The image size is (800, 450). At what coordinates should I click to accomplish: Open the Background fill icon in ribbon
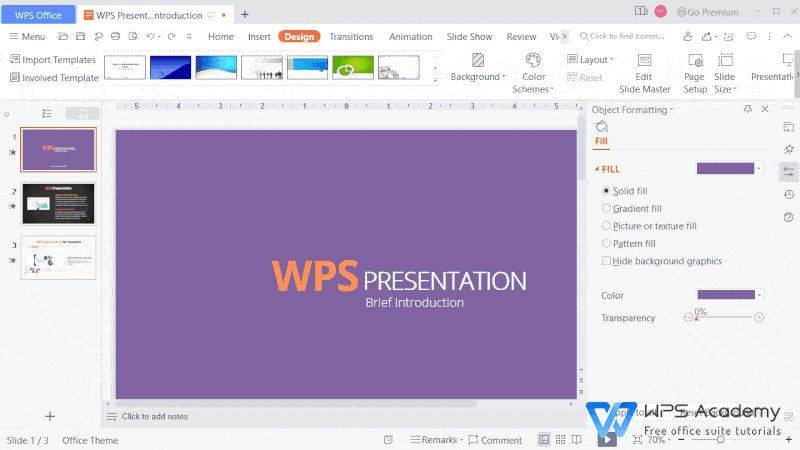[x=478, y=60]
